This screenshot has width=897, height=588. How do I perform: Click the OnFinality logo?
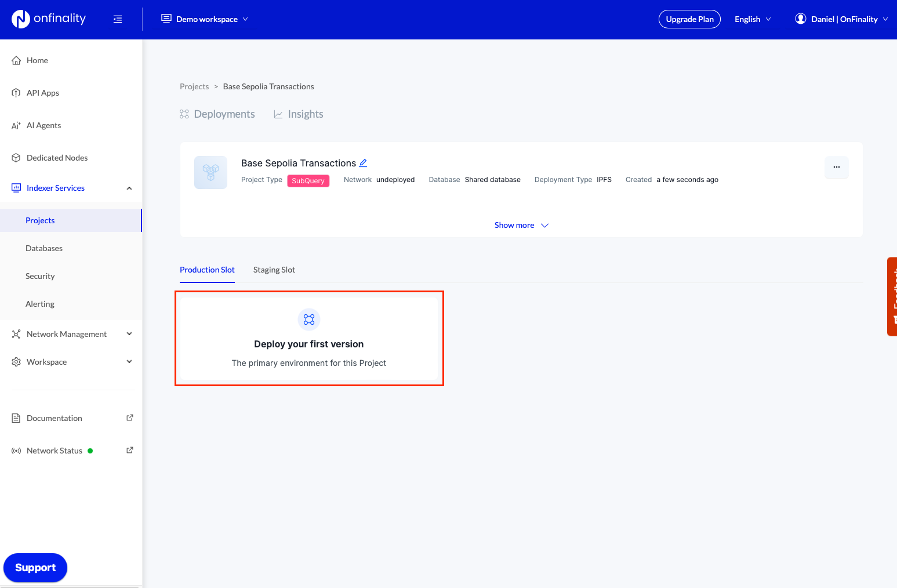tap(49, 19)
